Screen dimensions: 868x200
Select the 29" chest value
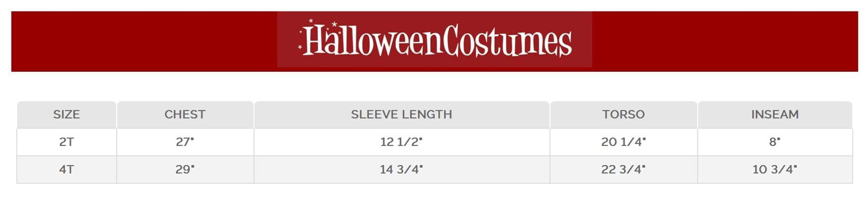185,169
